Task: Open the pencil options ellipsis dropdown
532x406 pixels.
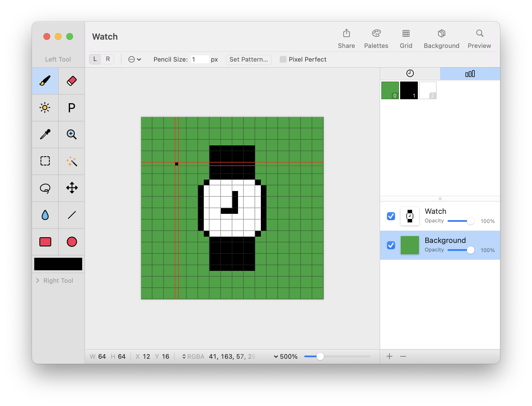Action: coord(134,59)
